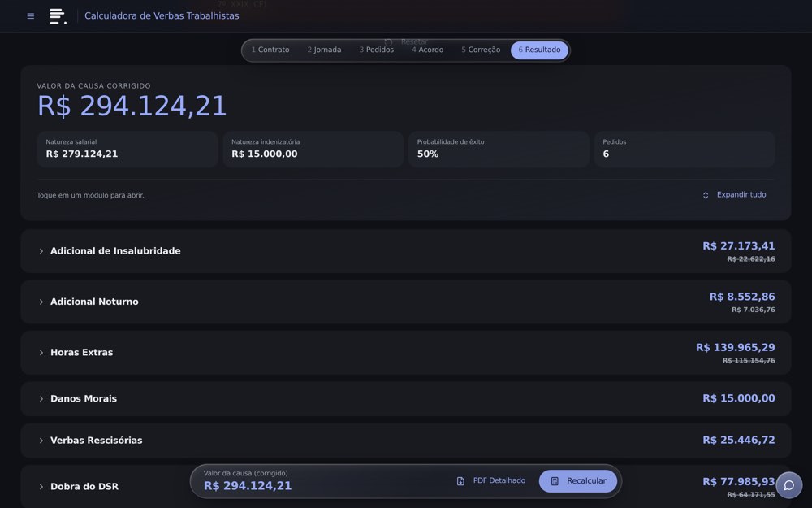This screenshot has width=812, height=508.
Task: Expand Adicional Noturno chevron
Action: coord(41,302)
